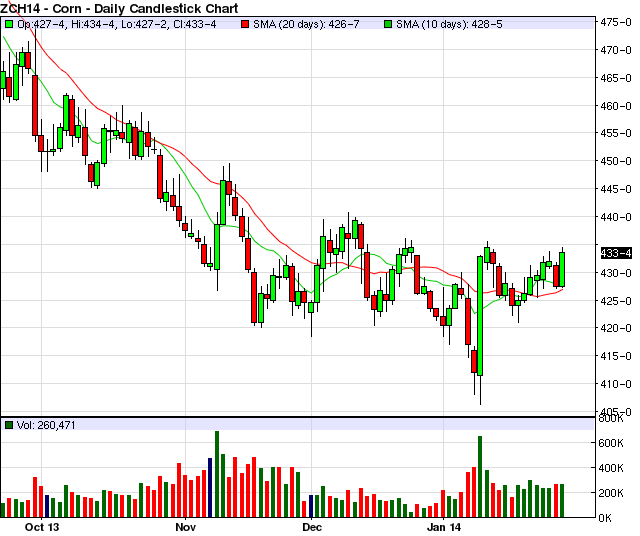The image size is (640, 536).
Task: Click the 475-0 price axis label
Action: pos(616,22)
